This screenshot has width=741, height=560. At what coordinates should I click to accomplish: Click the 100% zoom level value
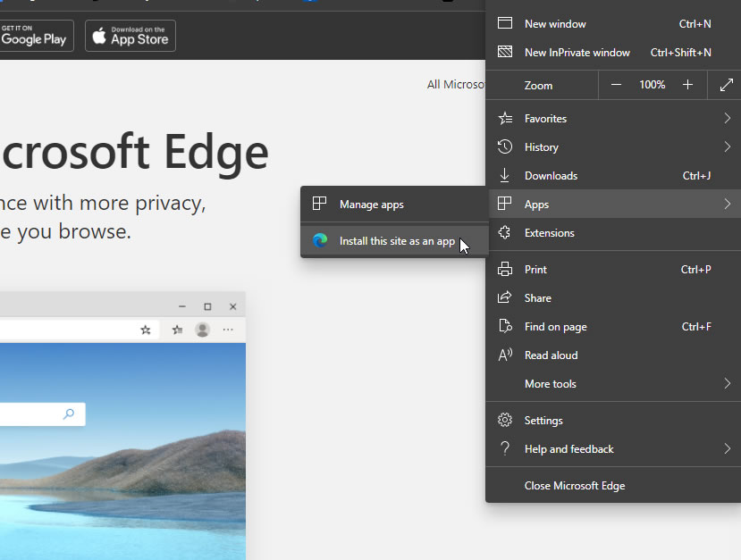653,85
